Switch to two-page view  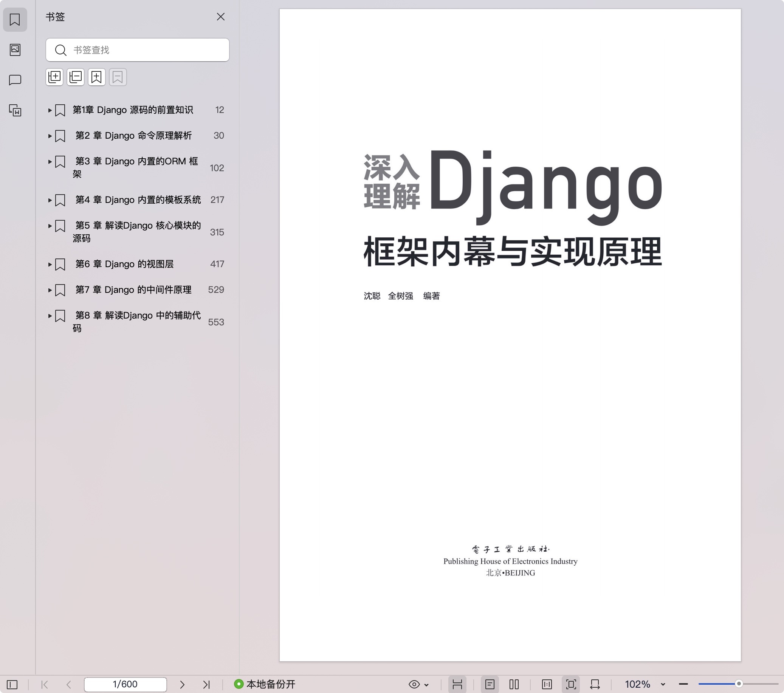click(514, 684)
